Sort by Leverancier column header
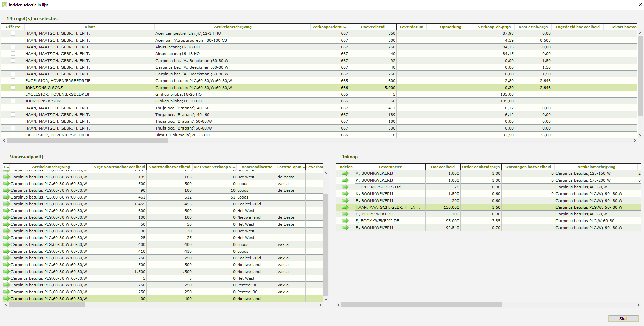This screenshot has height=326, width=644. tap(390, 167)
